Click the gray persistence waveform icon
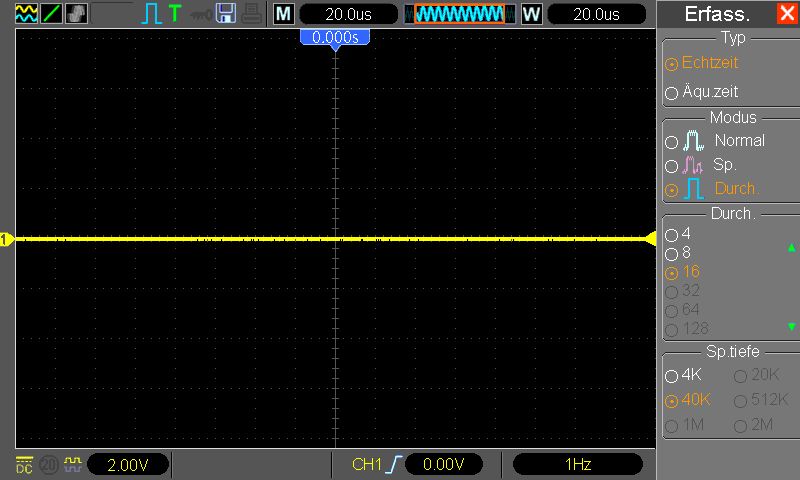Image resolution: width=800 pixels, height=480 pixels. pos(76,13)
